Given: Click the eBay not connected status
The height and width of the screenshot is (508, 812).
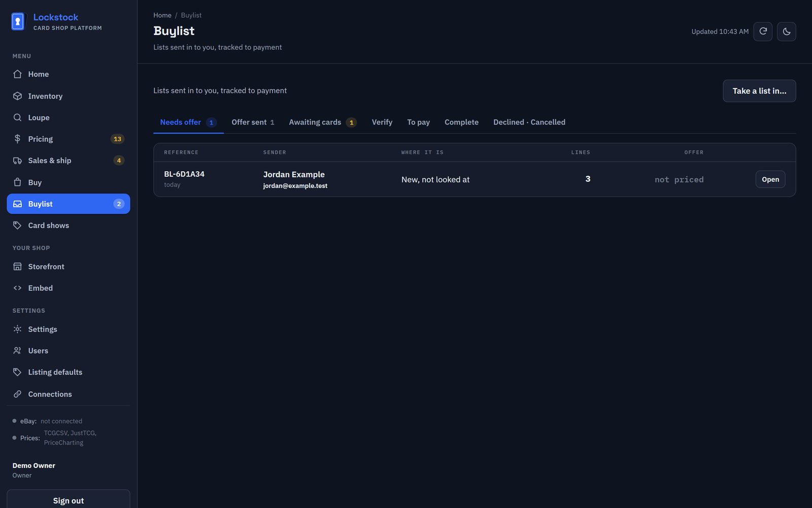Looking at the screenshot, I should coord(61,421).
